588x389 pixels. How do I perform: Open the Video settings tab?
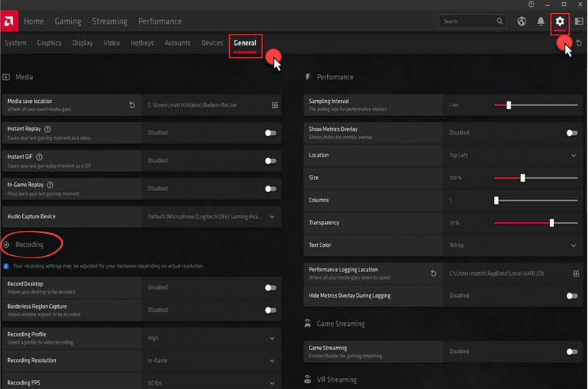point(112,43)
